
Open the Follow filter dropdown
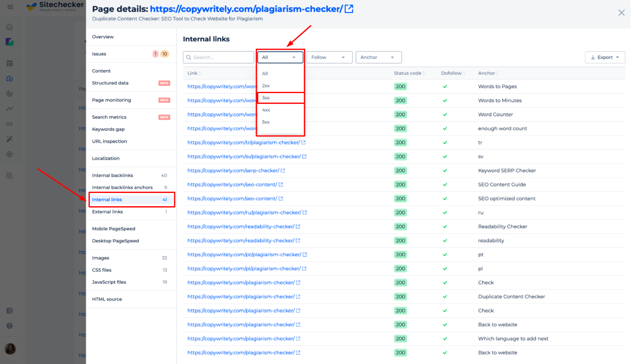point(329,57)
